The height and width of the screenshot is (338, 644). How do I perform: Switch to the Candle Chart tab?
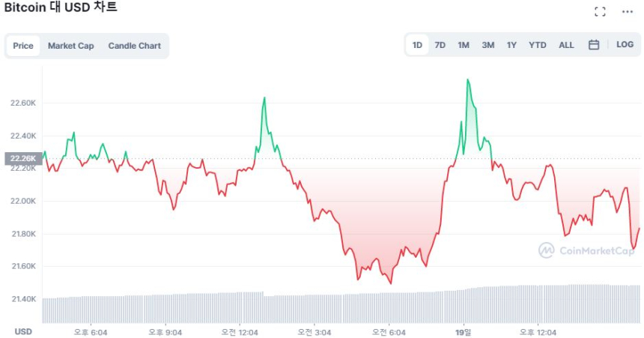tap(134, 46)
